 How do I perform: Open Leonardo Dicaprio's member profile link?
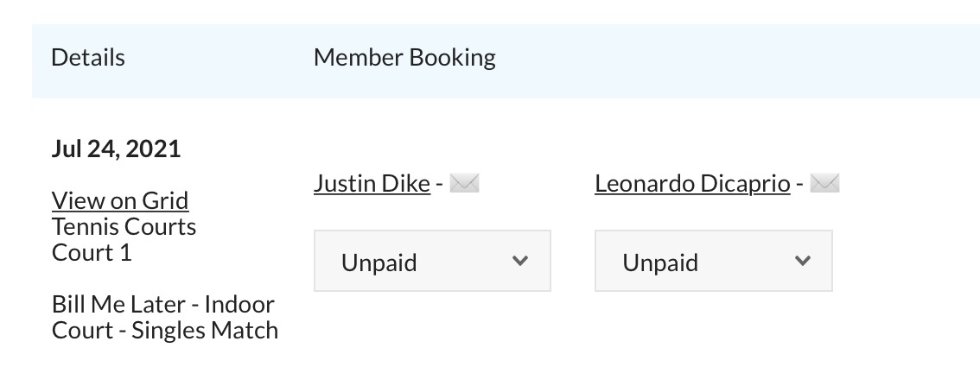(692, 183)
